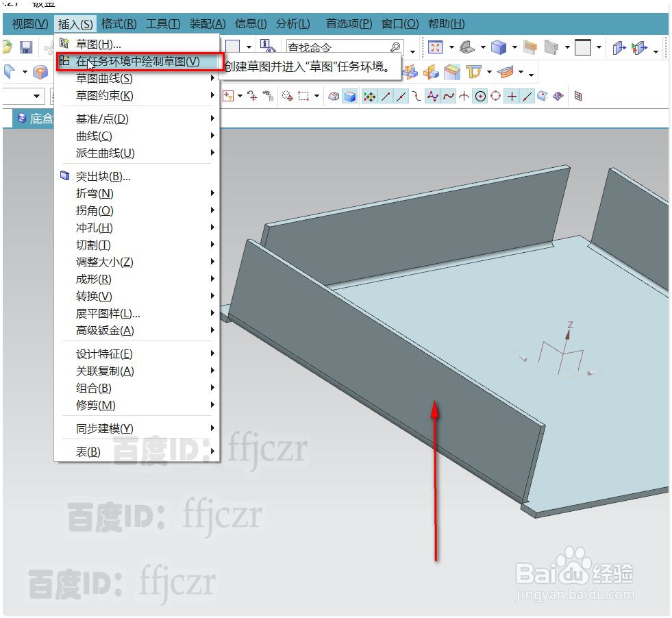
Task: Open the 冲孔(H) submenu entry
Action: pos(137,227)
